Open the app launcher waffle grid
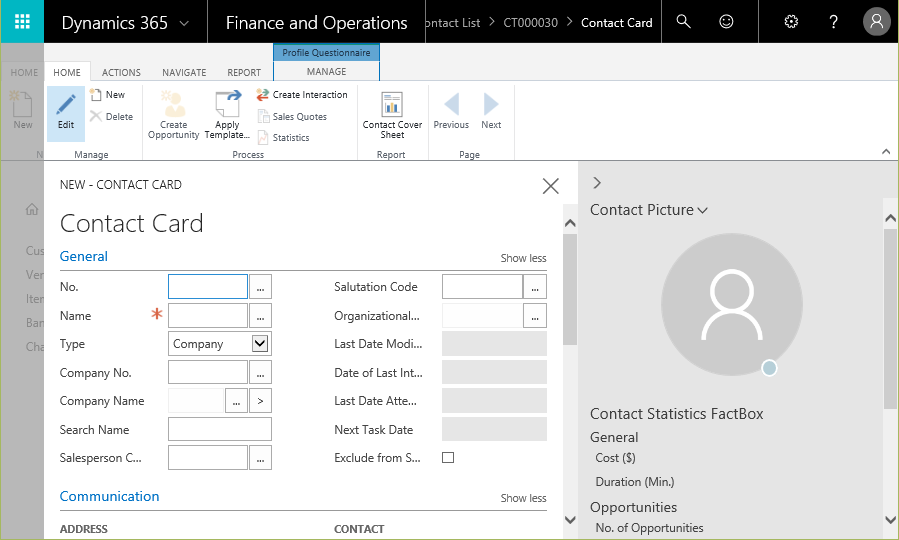The image size is (899, 540). pyautogui.click(x=22, y=22)
